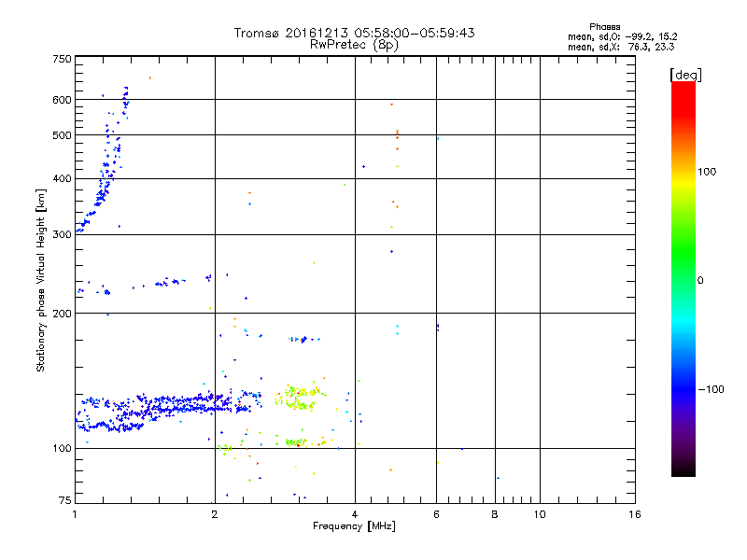The height and width of the screenshot is (560, 747).
Task: Click the y-axis tick label '75'
Action: coord(65,500)
